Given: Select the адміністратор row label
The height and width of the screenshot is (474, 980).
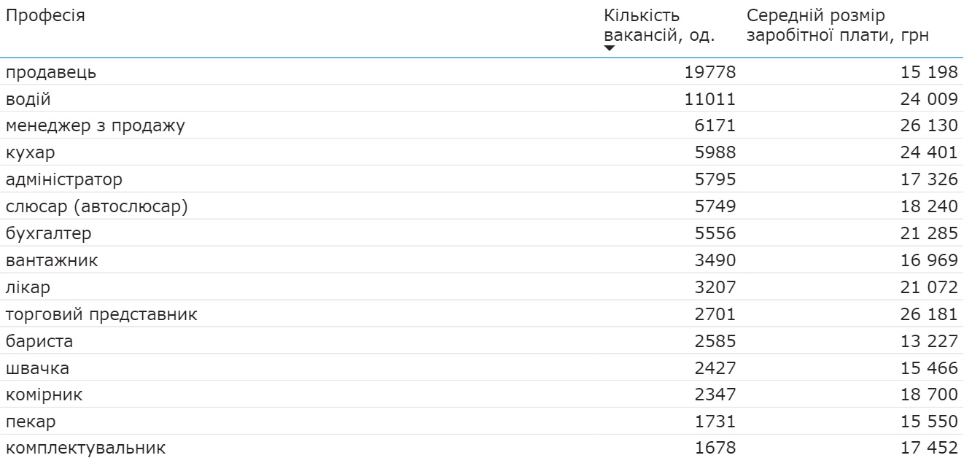Looking at the screenshot, I should [x=64, y=179].
